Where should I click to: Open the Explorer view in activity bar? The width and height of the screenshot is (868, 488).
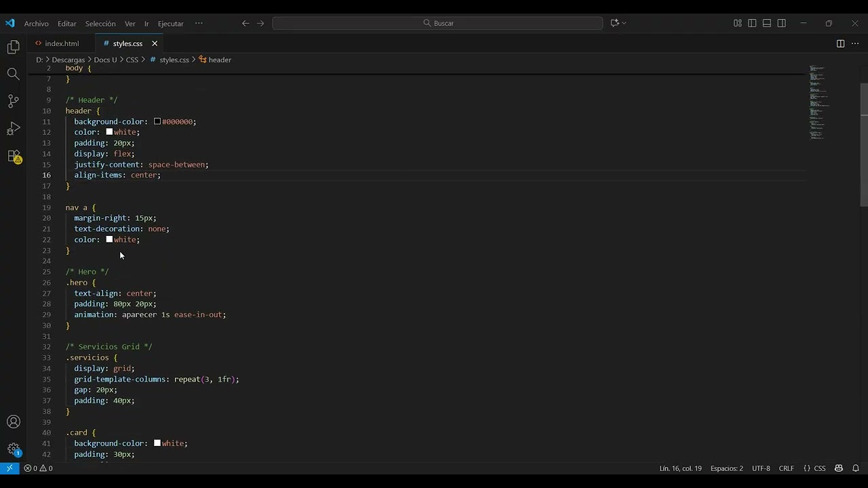pyautogui.click(x=13, y=47)
